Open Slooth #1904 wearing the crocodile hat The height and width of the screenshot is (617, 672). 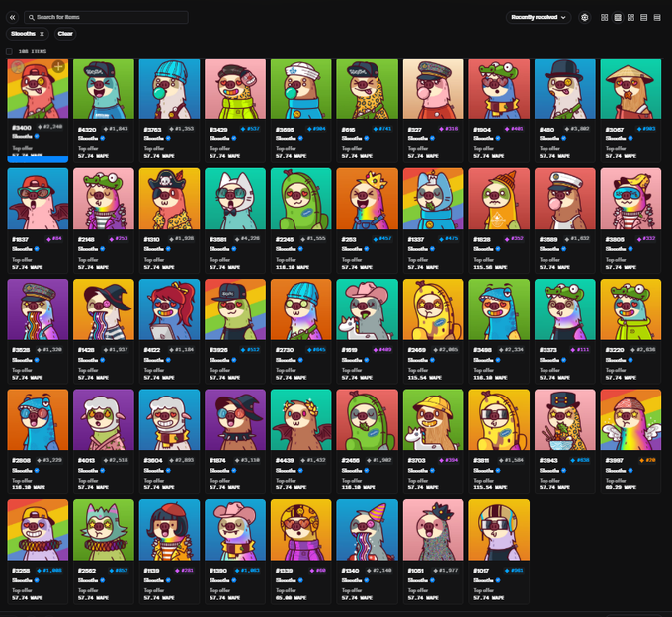pyautogui.click(x=499, y=89)
